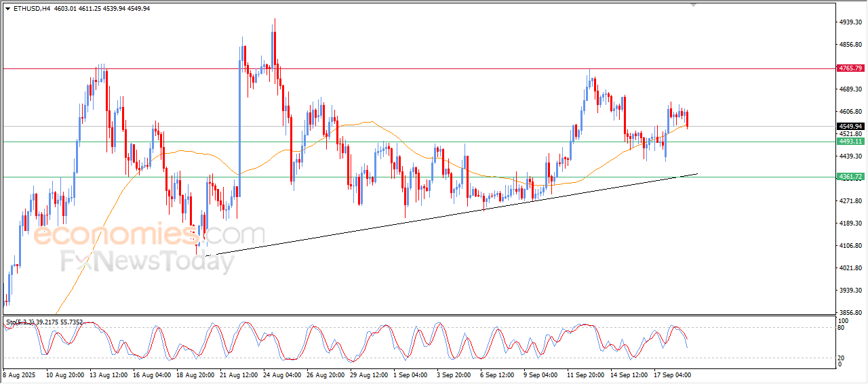The width and height of the screenshot is (868, 384).
Task: Click the 4021.80 price axis value
Action: [850, 268]
